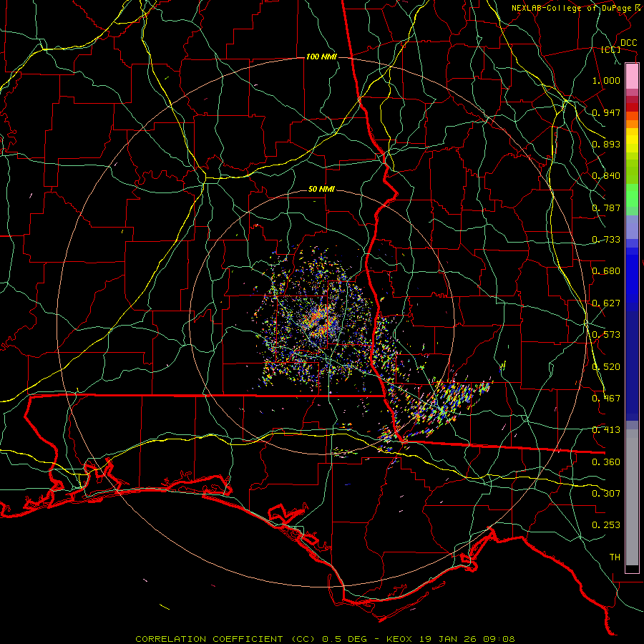Click the 0.840 legend value
The height and width of the screenshot is (644, 644).
606,176
